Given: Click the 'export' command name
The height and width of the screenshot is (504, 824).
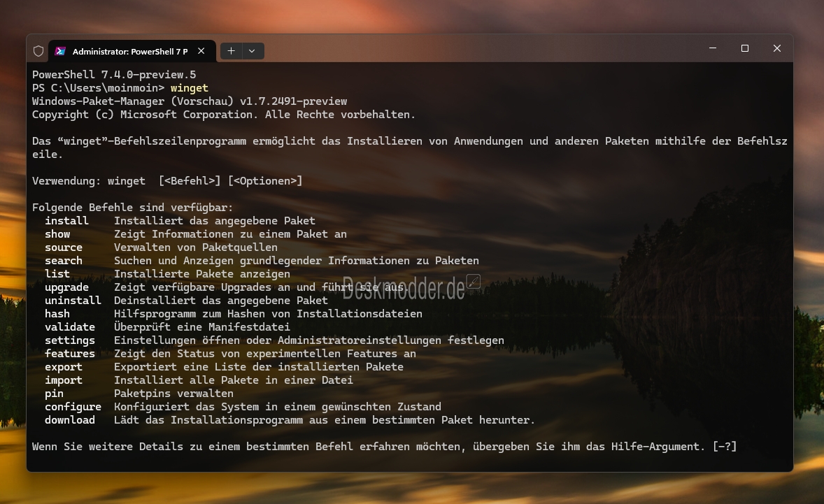Looking at the screenshot, I should click(x=64, y=367).
